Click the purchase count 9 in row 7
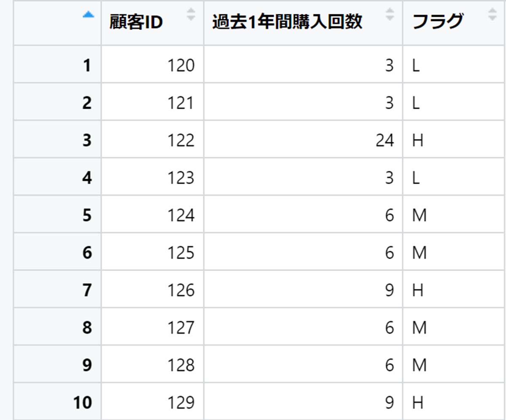Image resolution: width=506 pixels, height=420 pixels. [x=303, y=289]
